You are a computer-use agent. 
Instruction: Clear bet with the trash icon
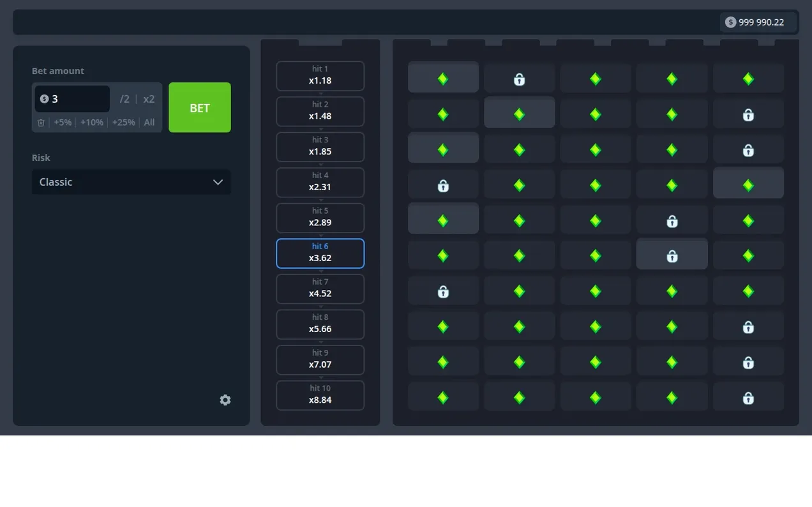tap(41, 123)
